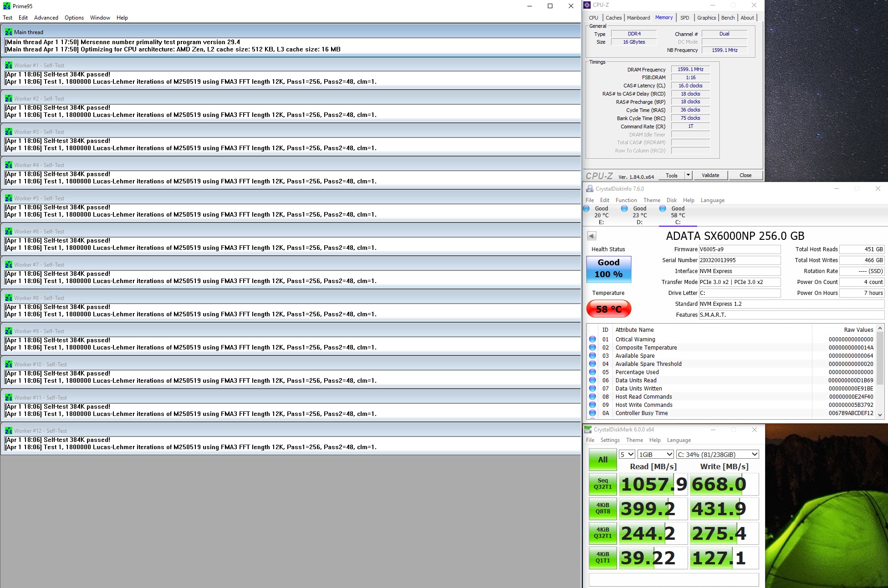Open the drive selector showing C: 34%

coord(718,454)
